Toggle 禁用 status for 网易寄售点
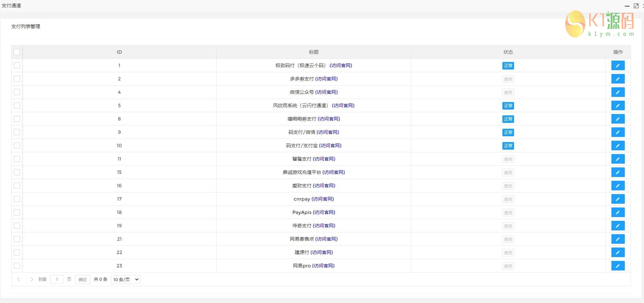The width and height of the screenshot is (644, 303). pos(508,239)
